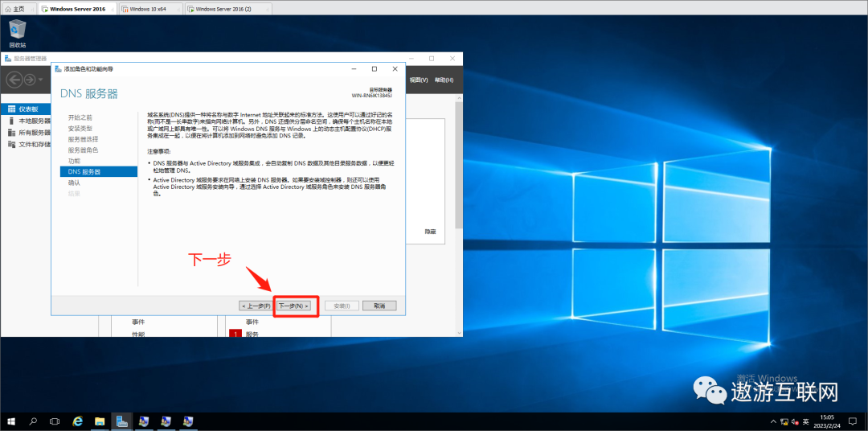Click the 隐藏 link in Server Manager
This screenshot has height=431, width=868.
[x=430, y=232]
